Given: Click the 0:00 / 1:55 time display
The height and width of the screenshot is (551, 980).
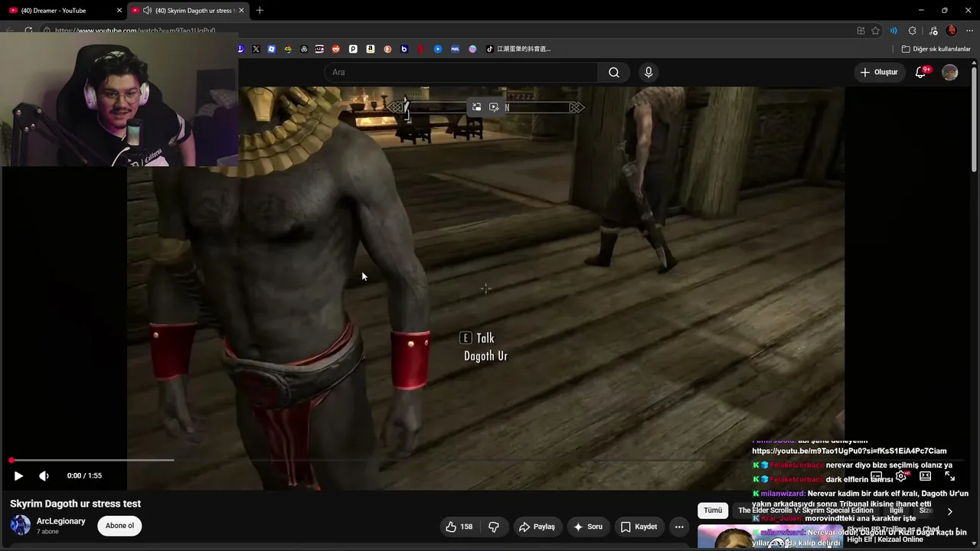Looking at the screenshot, I should (84, 476).
